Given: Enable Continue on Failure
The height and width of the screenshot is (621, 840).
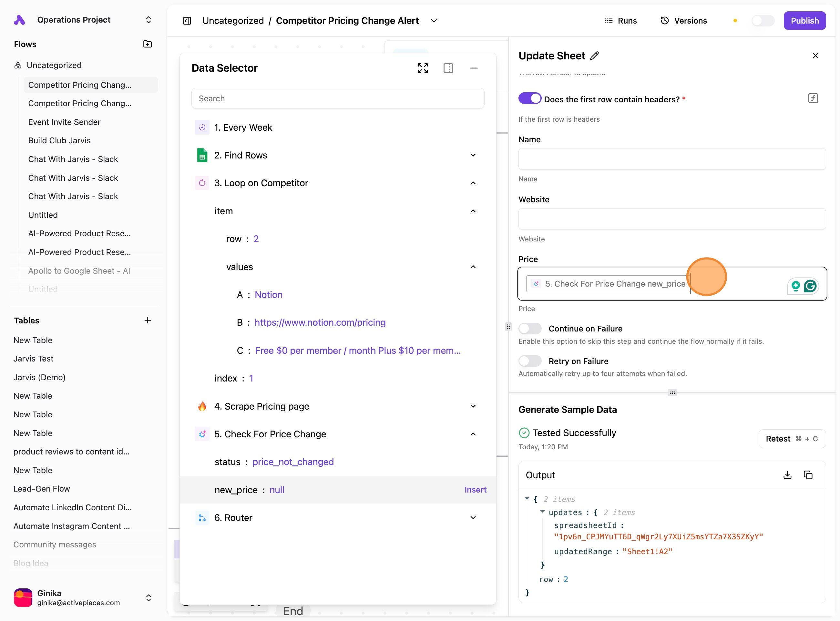Looking at the screenshot, I should pyautogui.click(x=529, y=329).
